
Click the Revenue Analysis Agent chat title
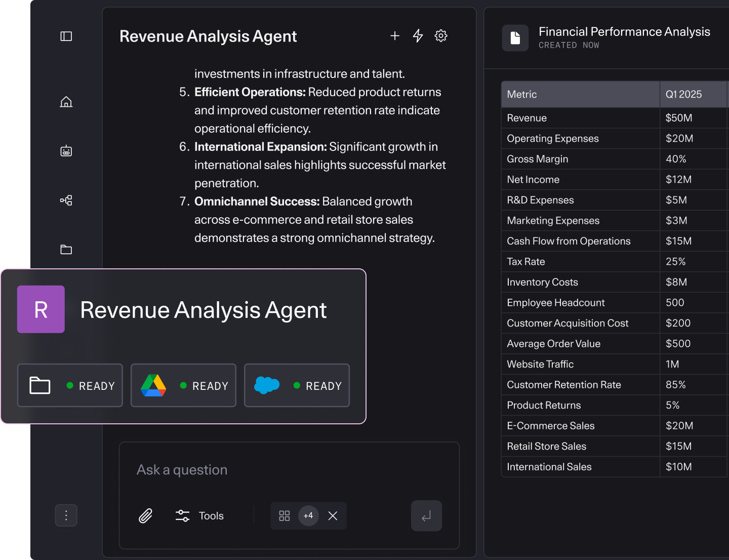click(208, 36)
